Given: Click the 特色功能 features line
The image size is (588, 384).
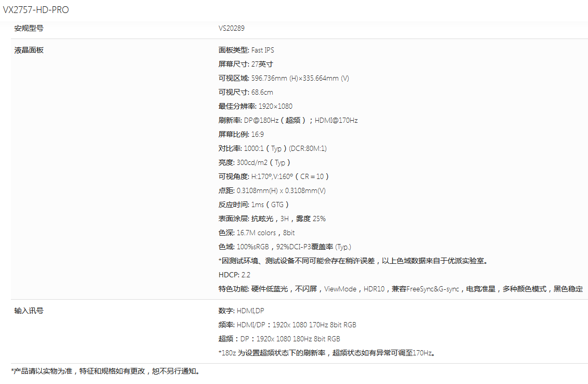Looking at the screenshot, I should (x=401, y=289).
